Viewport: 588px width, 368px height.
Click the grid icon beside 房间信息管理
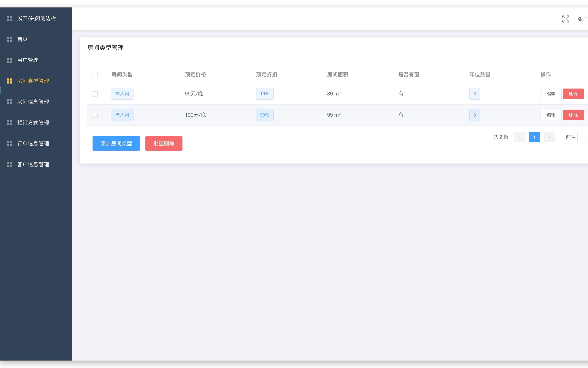click(9, 102)
